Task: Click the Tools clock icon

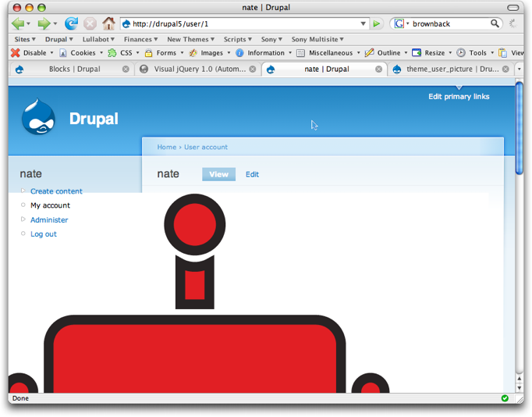Action: (461, 52)
